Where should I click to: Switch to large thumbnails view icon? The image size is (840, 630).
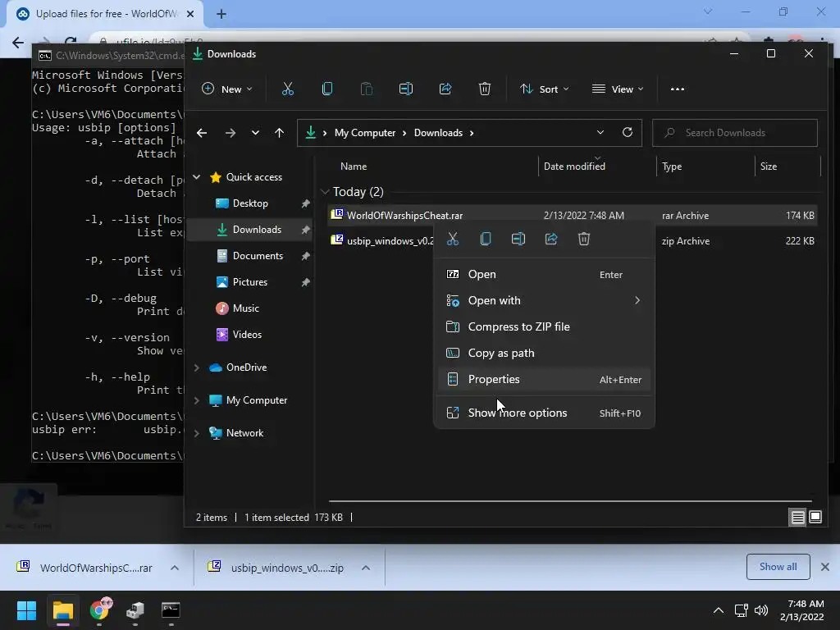815,517
